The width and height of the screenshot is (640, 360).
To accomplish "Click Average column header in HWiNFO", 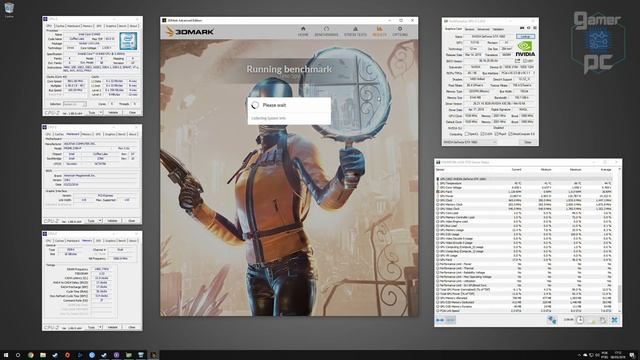I will click(606, 169).
